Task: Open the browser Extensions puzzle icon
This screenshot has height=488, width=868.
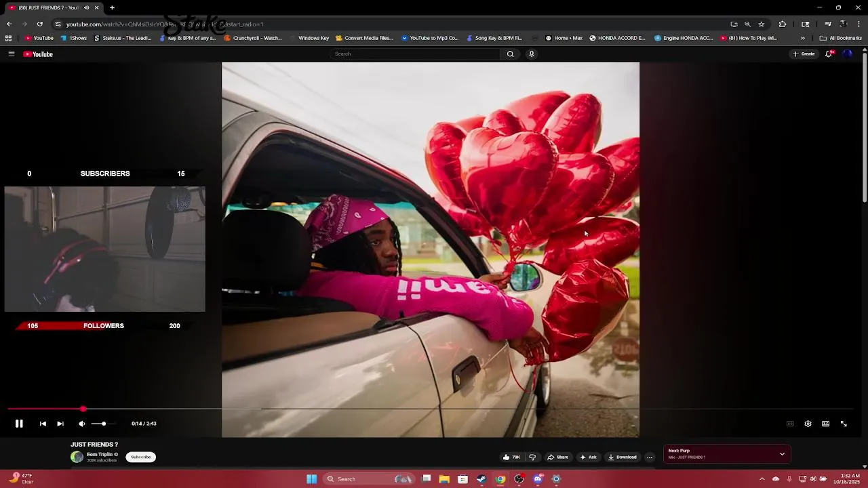Action: [783, 24]
